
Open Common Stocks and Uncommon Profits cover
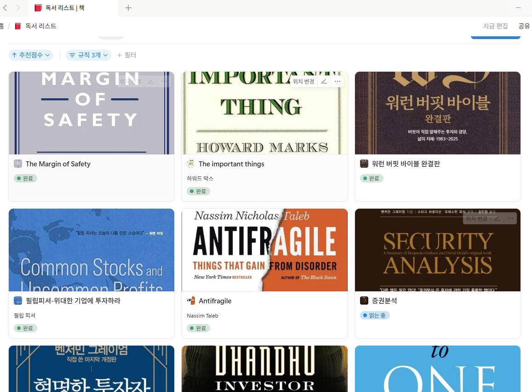pos(92,250)
